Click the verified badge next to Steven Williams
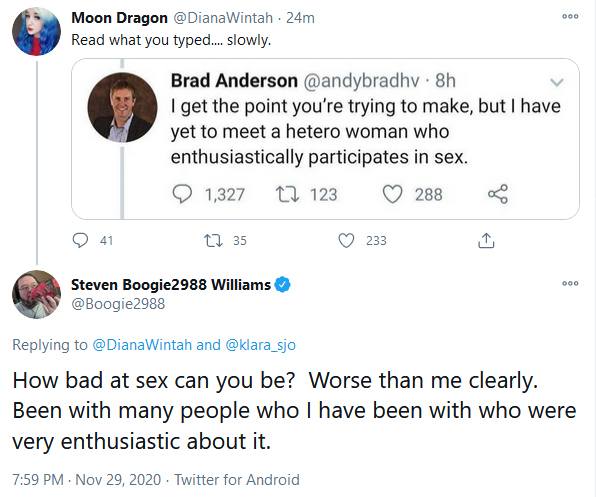 point(282,285)
